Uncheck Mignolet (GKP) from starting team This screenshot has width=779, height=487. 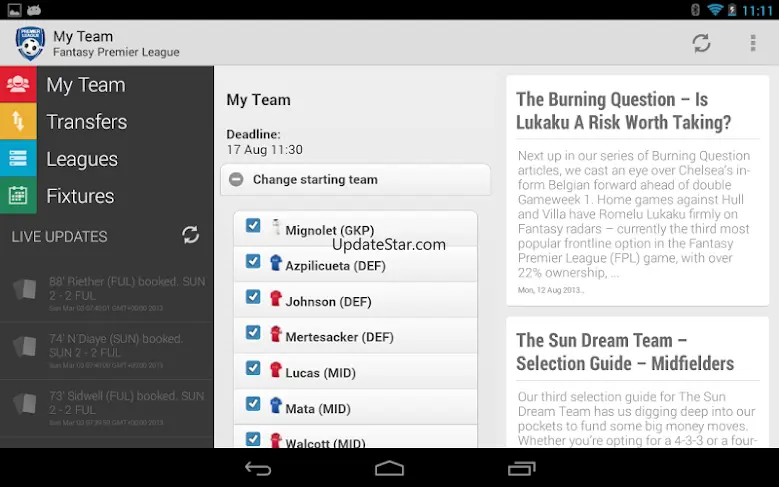point(253,226)
